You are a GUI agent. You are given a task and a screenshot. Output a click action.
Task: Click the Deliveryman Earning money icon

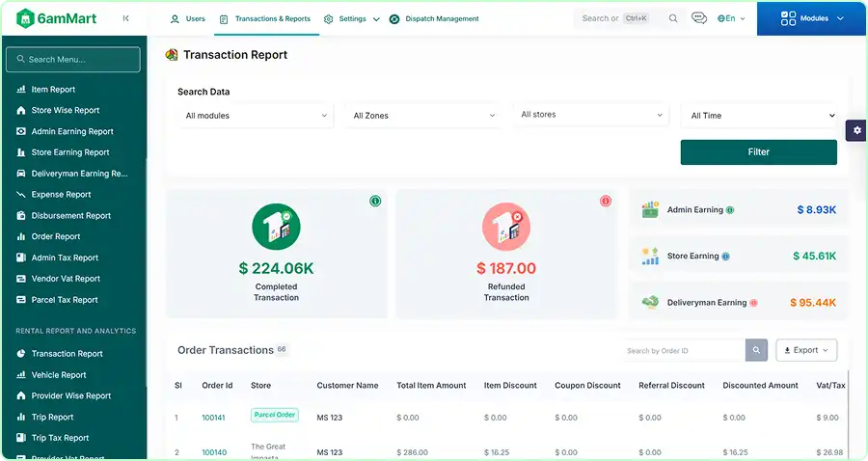pyautogui.click(x=650, y=302)
